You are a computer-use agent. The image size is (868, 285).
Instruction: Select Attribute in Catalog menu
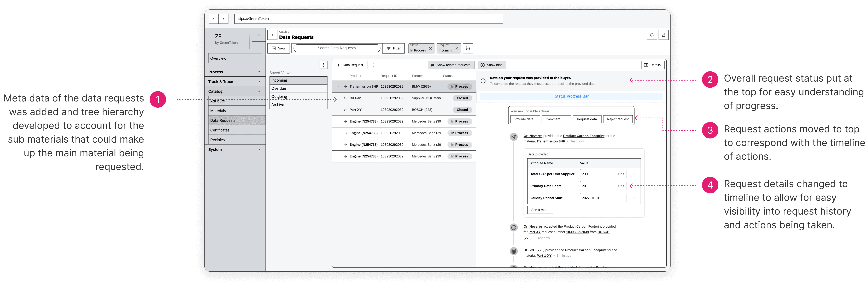(x=237, y=101)
